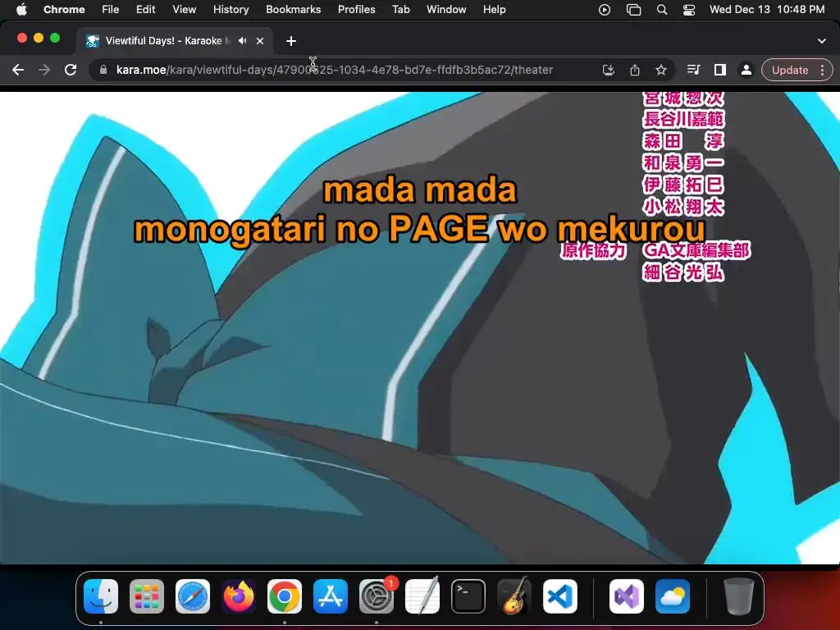Open TextEdit from the Dock

tap(422, 596)
